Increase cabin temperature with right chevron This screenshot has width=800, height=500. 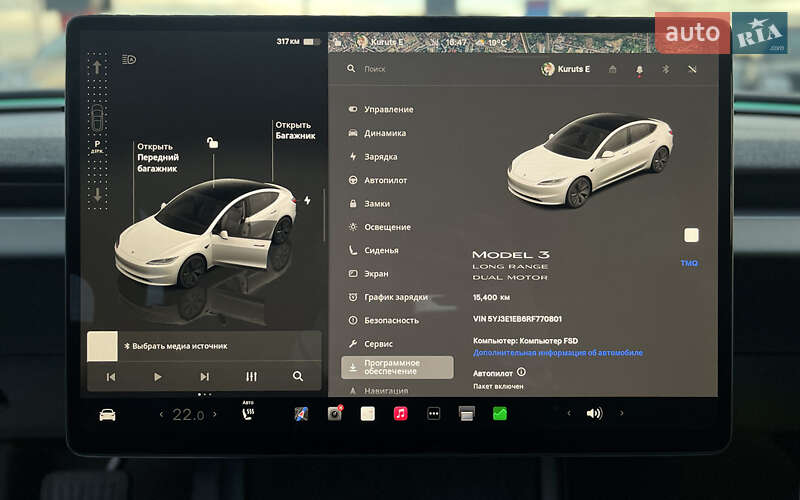[215, 414]
